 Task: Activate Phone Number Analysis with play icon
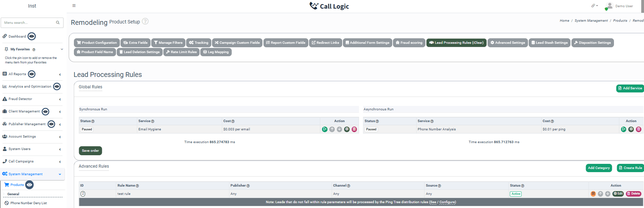pos(624,129)
